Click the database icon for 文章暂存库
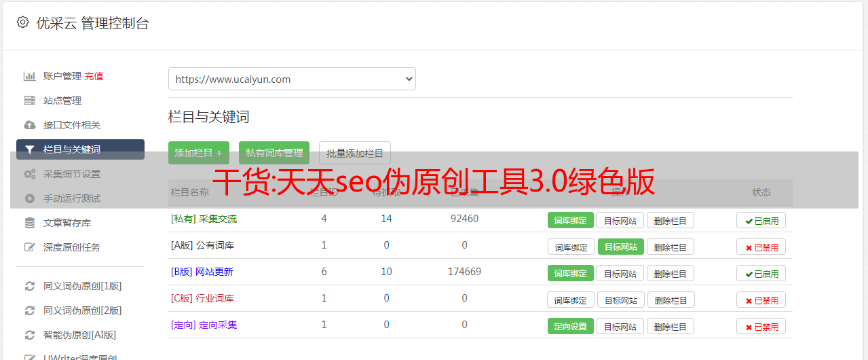Viewport: 868px width, 360px height. [30, 223]
